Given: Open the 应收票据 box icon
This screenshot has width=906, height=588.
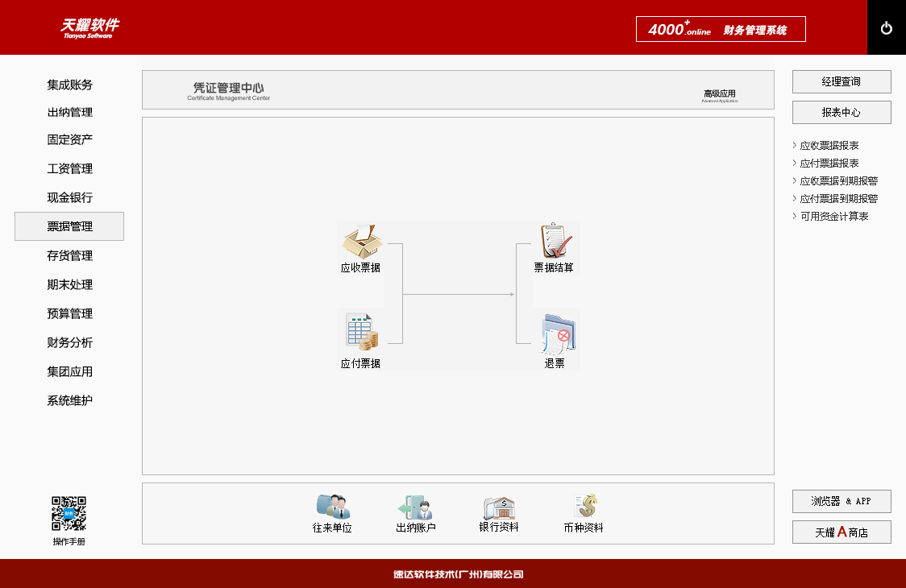Looking at the screenshot, I should [x=360, y=241].
